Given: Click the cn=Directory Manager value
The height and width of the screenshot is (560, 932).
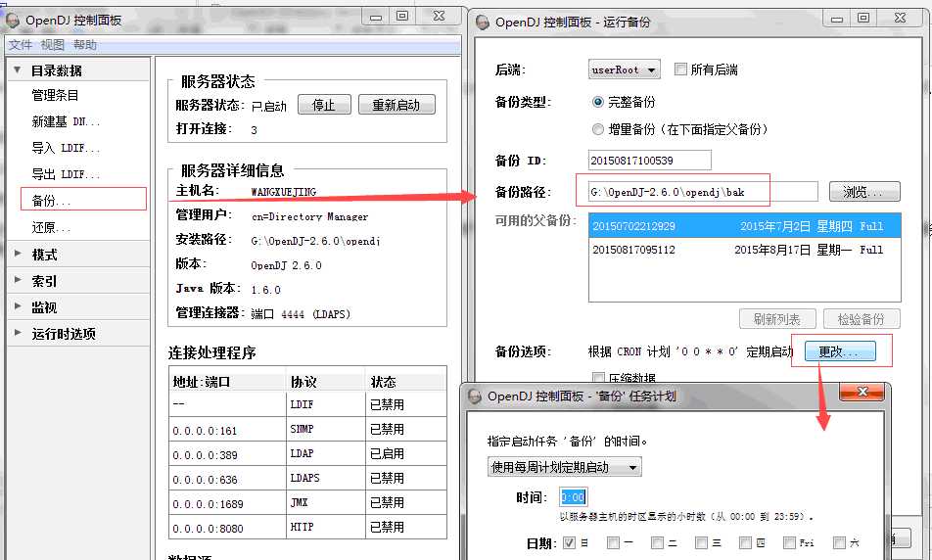Looking at the screenshot, I should click(x=309, y=217).
